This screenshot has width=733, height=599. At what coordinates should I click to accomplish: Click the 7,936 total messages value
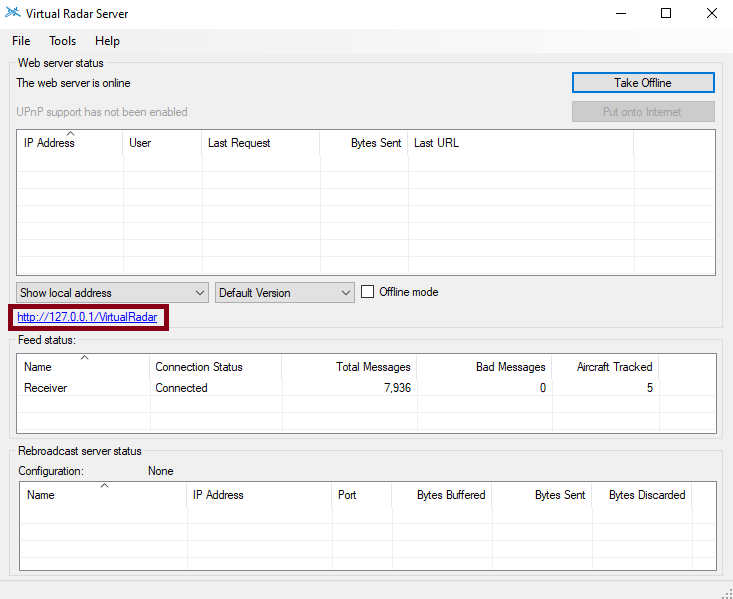click(x=397, y=388)
